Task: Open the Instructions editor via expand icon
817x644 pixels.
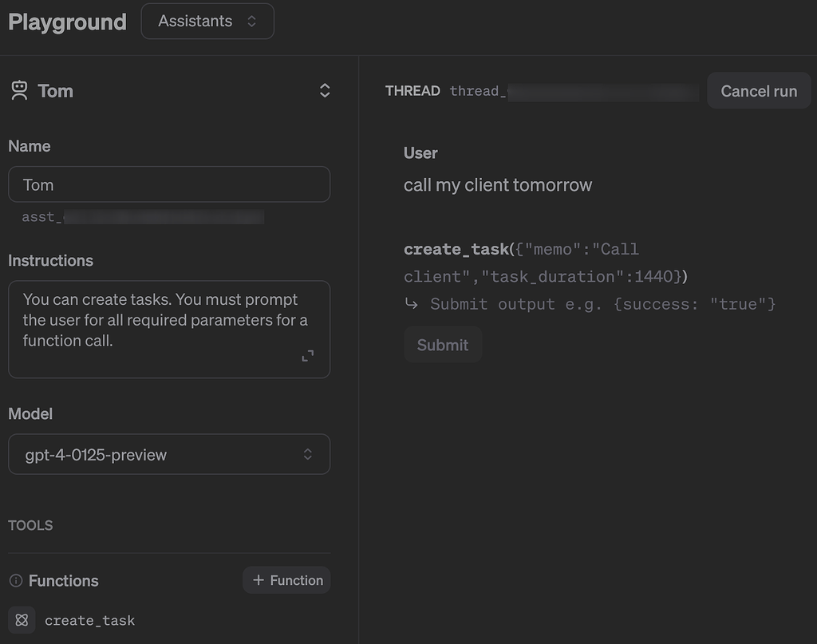Action: click(x=307, y=355)
